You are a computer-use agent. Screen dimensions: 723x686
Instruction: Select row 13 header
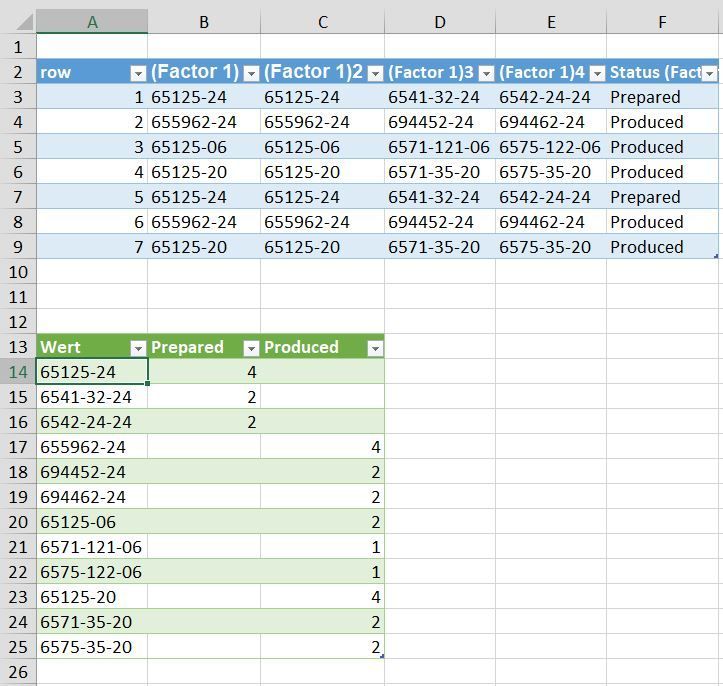pyautogui.click(x=18, y=347)
